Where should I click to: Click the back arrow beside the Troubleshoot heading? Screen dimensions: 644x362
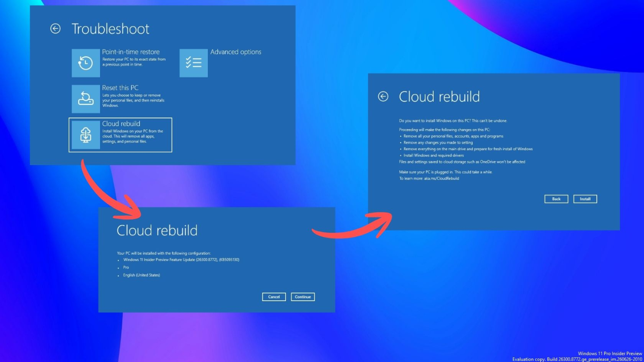coord(55,29)
